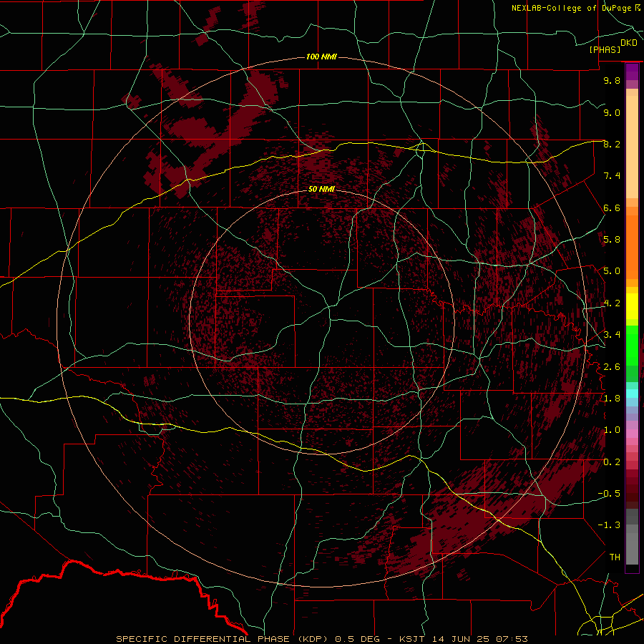Click the 8.2 scale value
The width and height of the screenshot is (644, 644).
(x=612, y=144)
